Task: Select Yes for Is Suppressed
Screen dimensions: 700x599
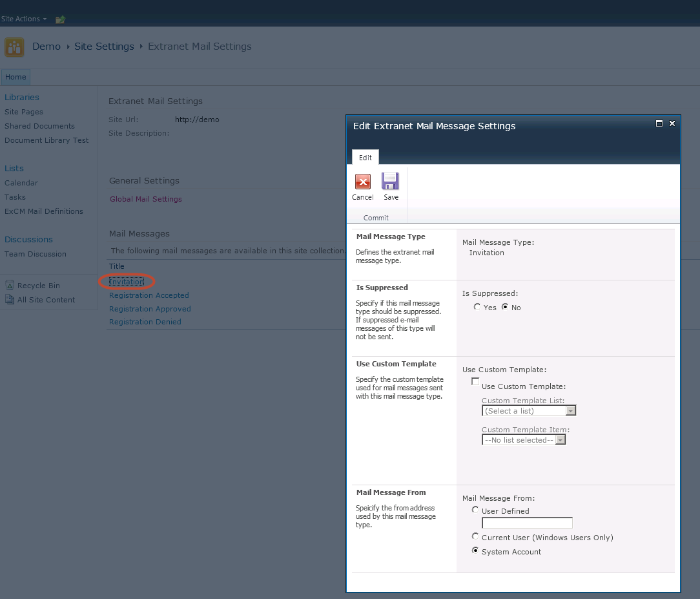Action: click(x=477, y=307)
